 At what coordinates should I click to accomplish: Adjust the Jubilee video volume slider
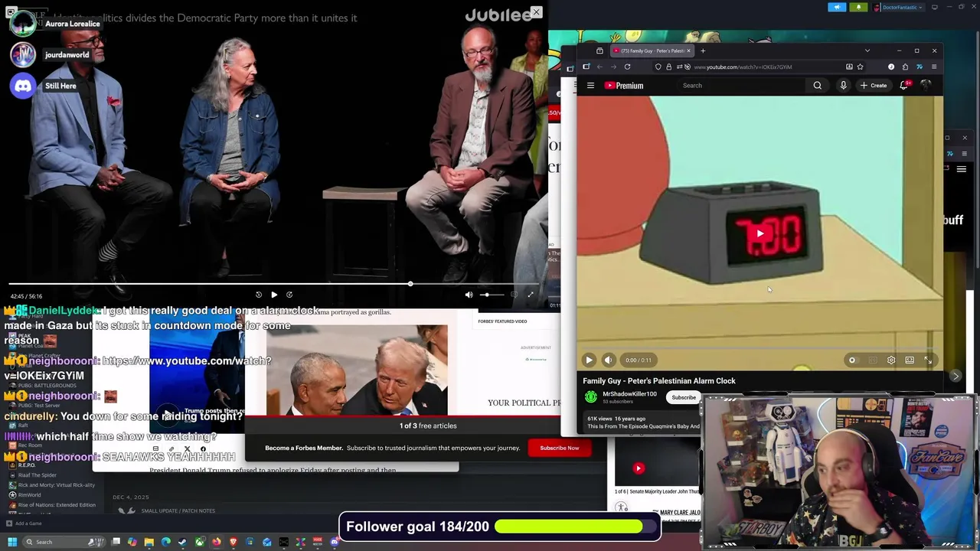(492, 295)
